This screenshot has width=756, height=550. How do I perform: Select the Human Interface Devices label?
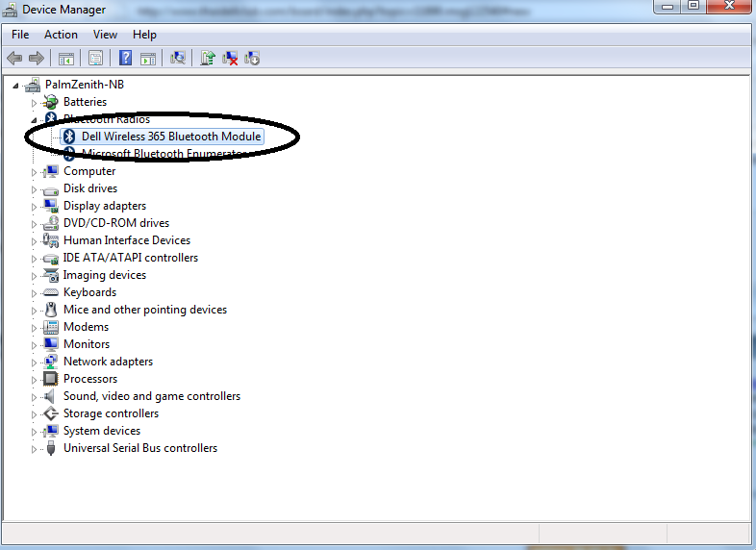click(x=127, y=240)
